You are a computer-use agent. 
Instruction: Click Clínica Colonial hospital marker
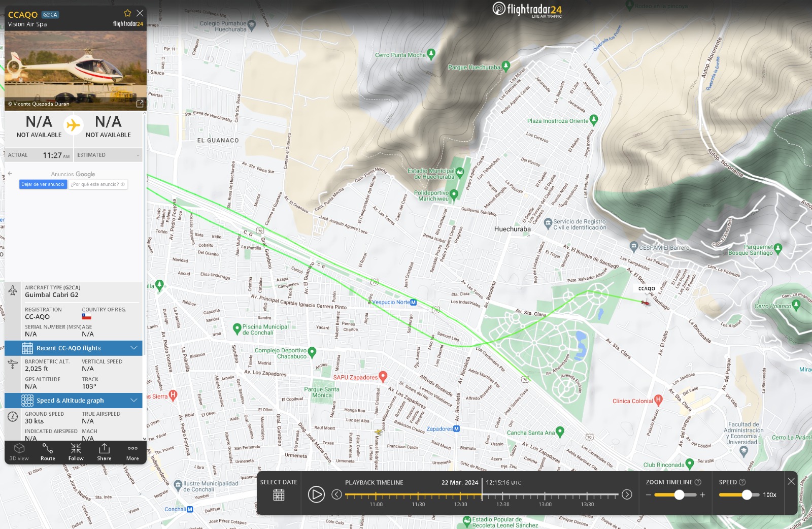coord(658,400)
